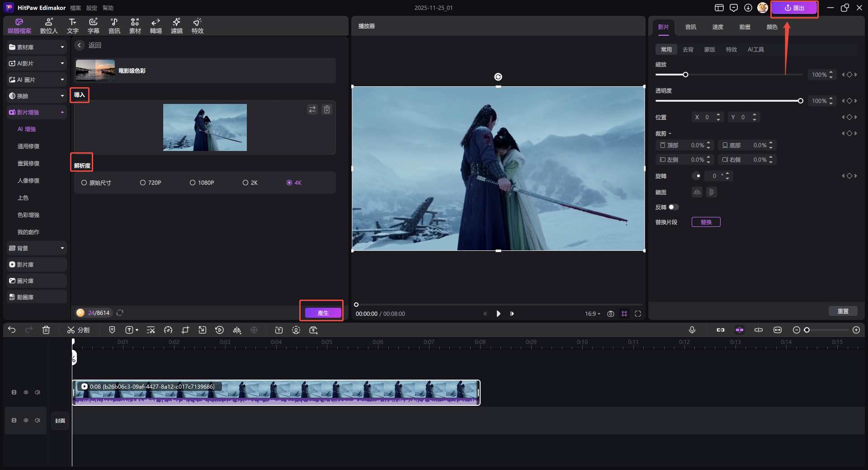Click the purple 產生 generate button
The height and width of the screenshot is (470, 868).
pyautogui.click(x=323, y=313)
